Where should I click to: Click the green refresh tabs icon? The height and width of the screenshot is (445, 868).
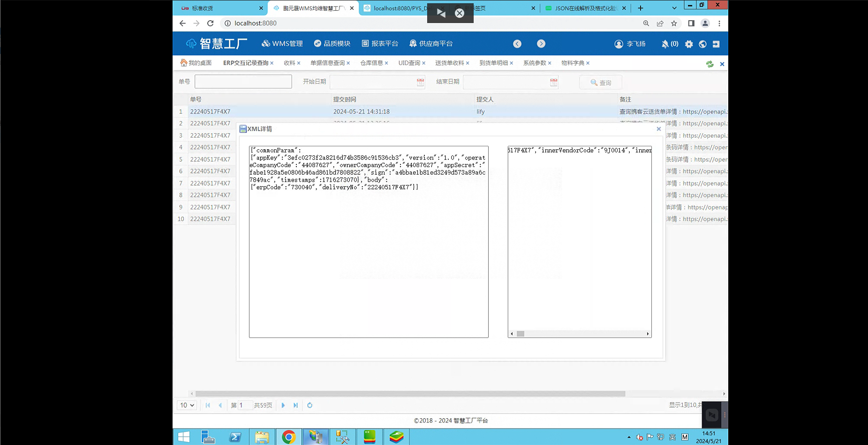(709, 64)
